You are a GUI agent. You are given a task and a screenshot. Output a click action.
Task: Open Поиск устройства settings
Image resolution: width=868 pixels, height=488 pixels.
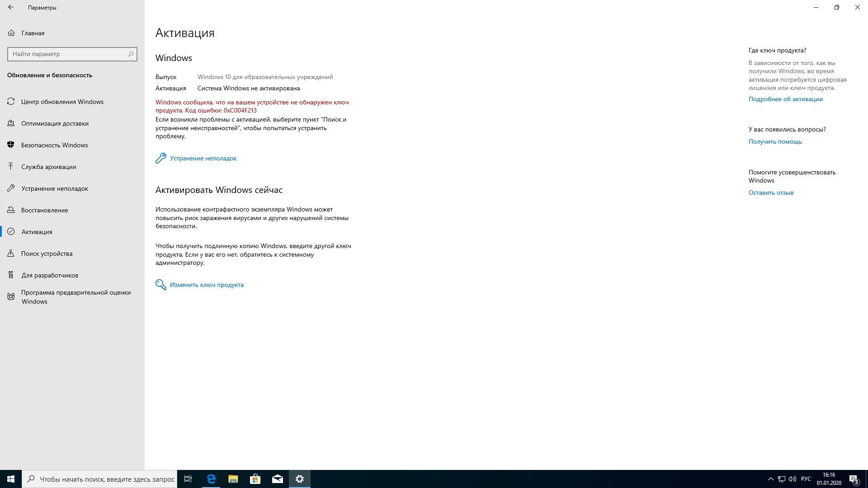47,253
